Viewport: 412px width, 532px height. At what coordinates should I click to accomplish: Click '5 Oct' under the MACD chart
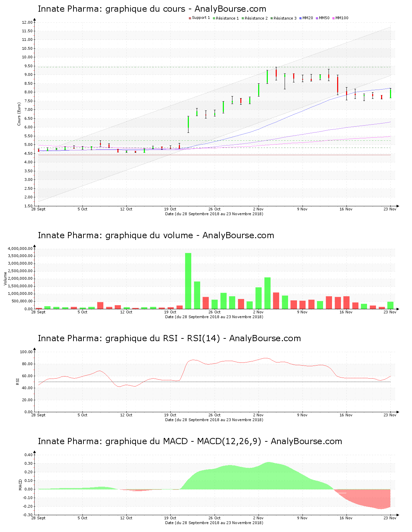pyautogui.click(x=82, y=518)
